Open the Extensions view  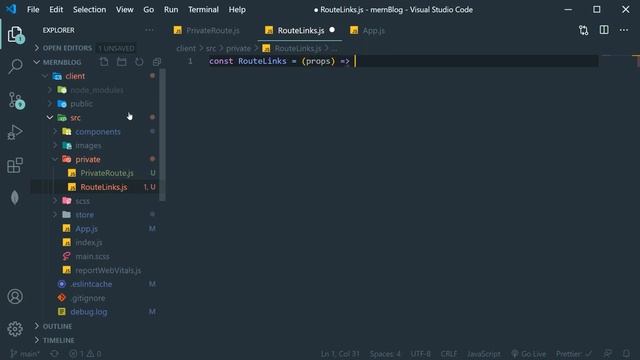point(15,165)
